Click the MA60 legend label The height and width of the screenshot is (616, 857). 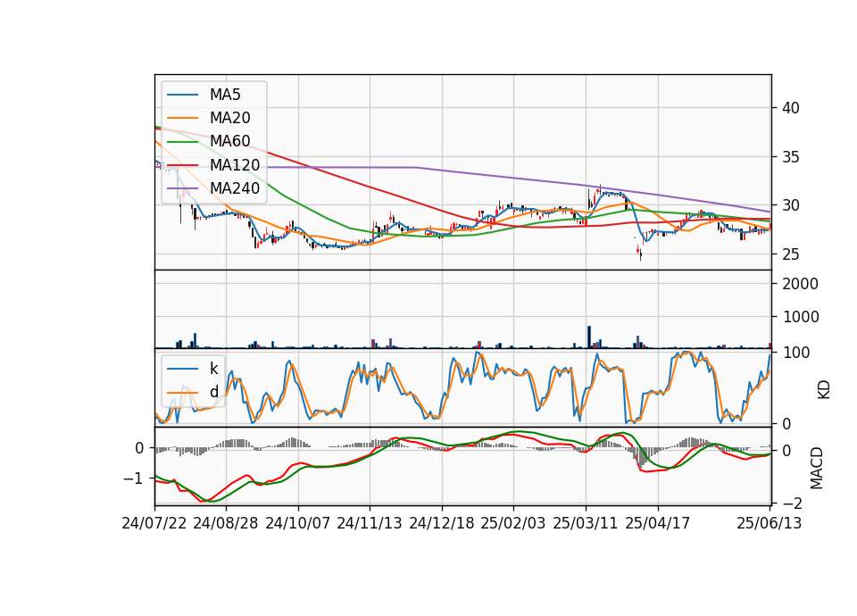[x=229, y=141]
